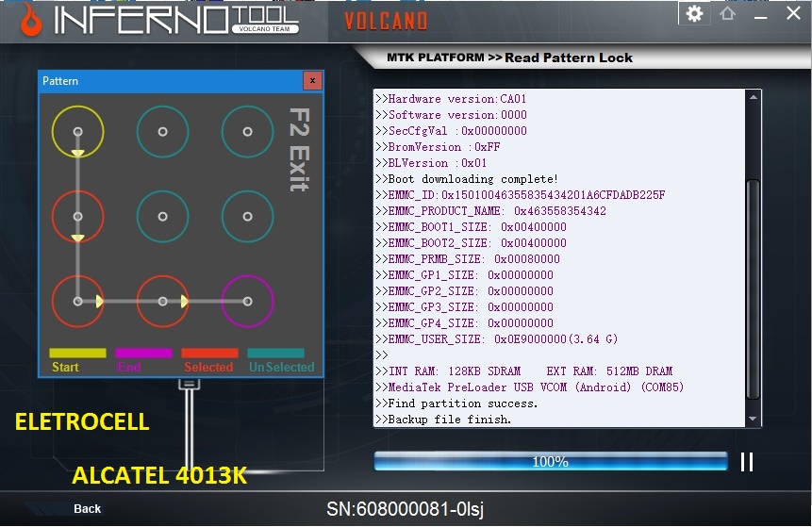
Task: Click the Pattern dialog title bar
Action: tap(171, 81)
